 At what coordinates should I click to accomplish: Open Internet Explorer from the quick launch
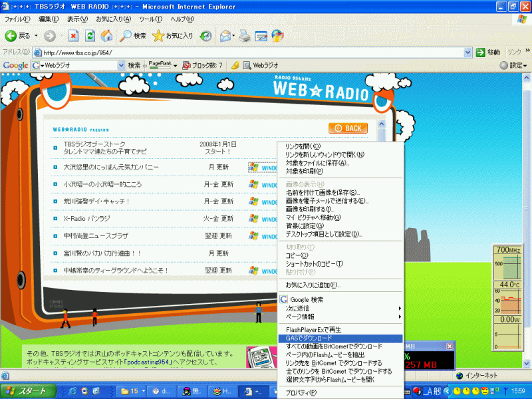click(72, 391)
